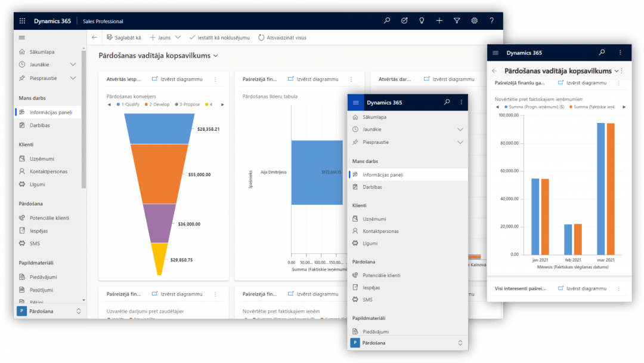Open the overflow menu in the mobile Dynamics 365 header
The width and height of the screenshot is (644, 363).
coord(620,53)
